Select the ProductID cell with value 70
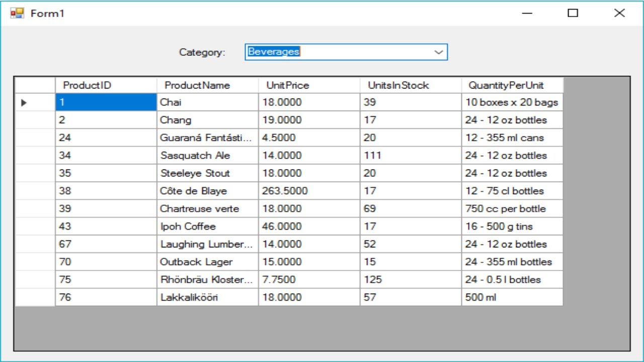Image resolution: width=644 pixels, height=362 pixels. [106, 262]
